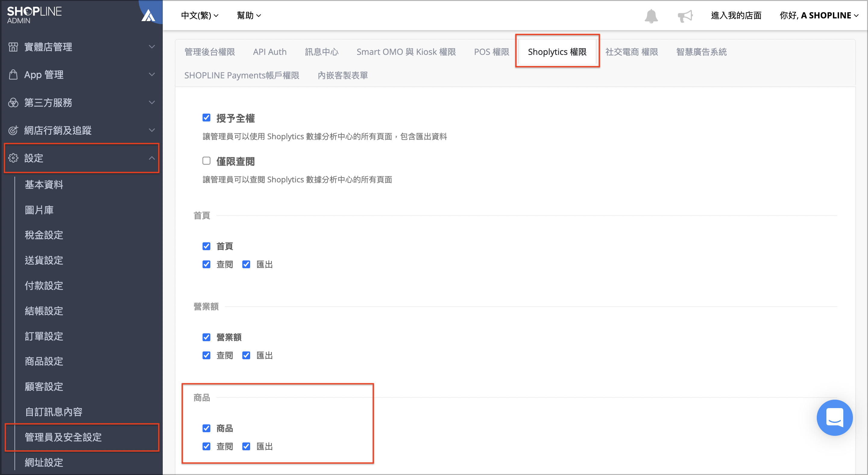
Task: Uncheck the 首頁 section checkbox
Action: click(x=206, y=246)
